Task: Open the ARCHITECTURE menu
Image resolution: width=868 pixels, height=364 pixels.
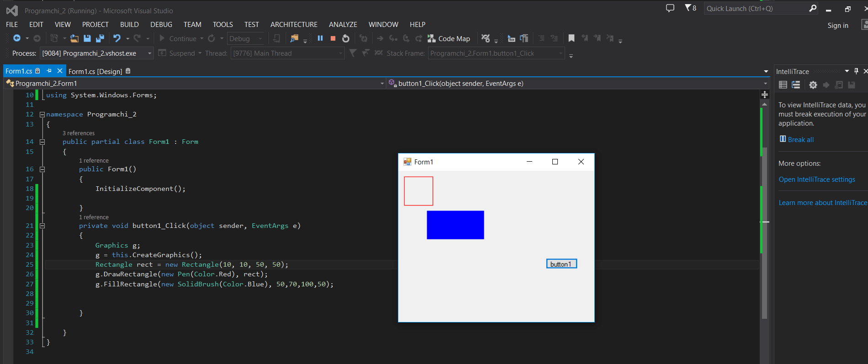Action: tap(294, 25)
